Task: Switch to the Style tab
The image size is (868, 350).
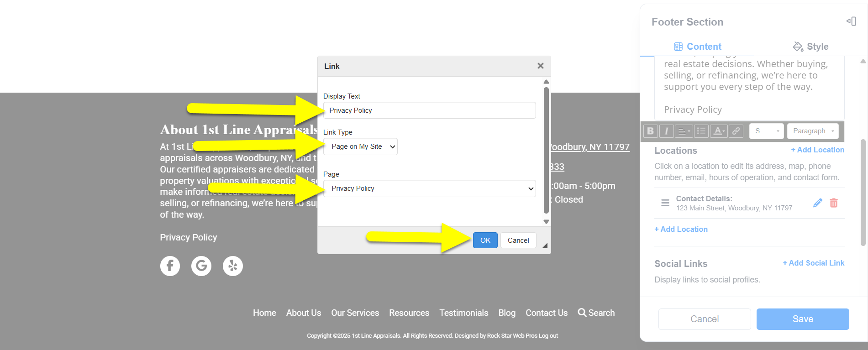Action: click(x=810, y=47)
